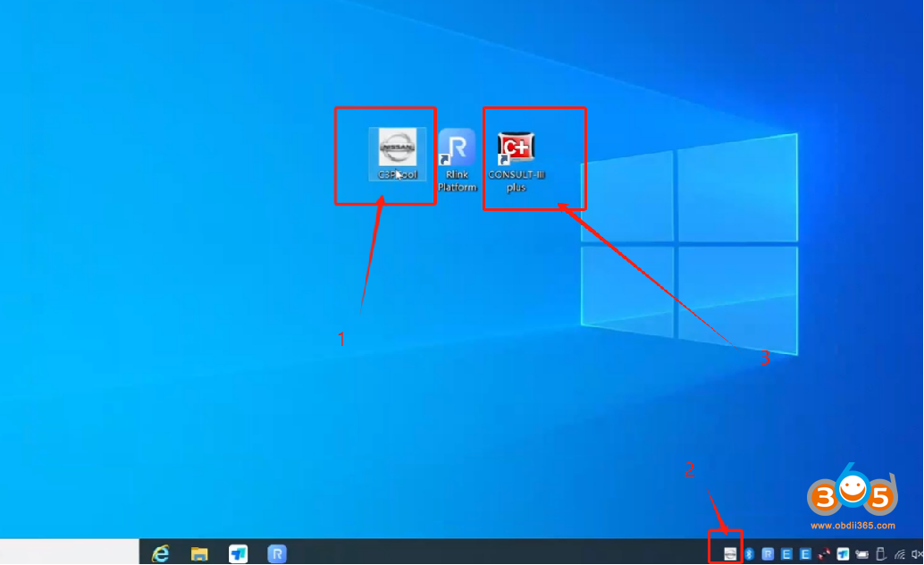
Task: Open File Explorer from the taskbar
Action: click(x=199, y=554)
